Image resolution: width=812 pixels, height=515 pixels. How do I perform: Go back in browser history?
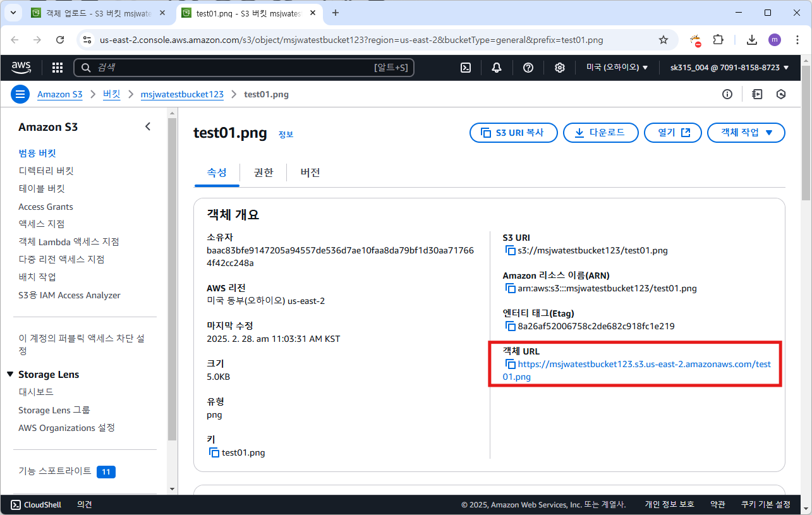tap(15, 40)
